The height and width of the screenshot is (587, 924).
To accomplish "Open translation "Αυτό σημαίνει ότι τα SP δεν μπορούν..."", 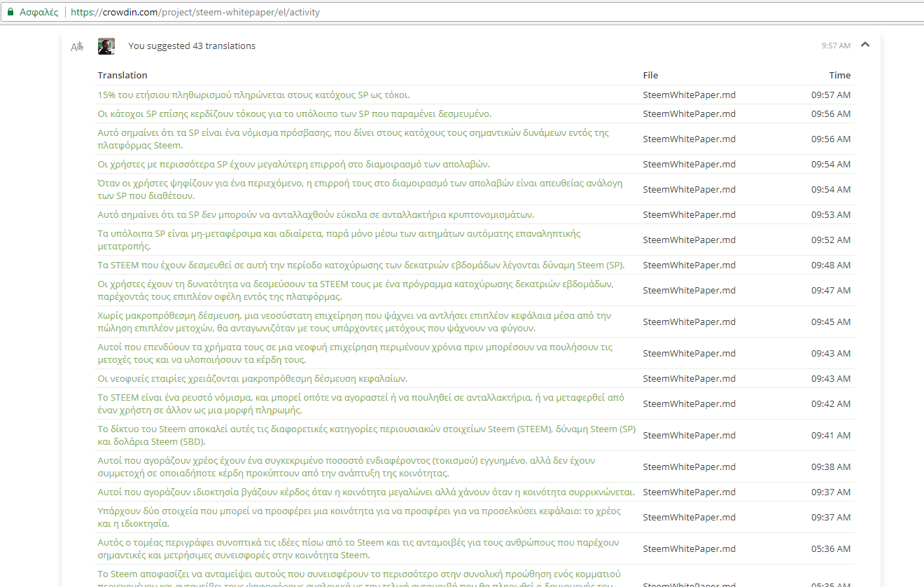I will click(316, 214).
